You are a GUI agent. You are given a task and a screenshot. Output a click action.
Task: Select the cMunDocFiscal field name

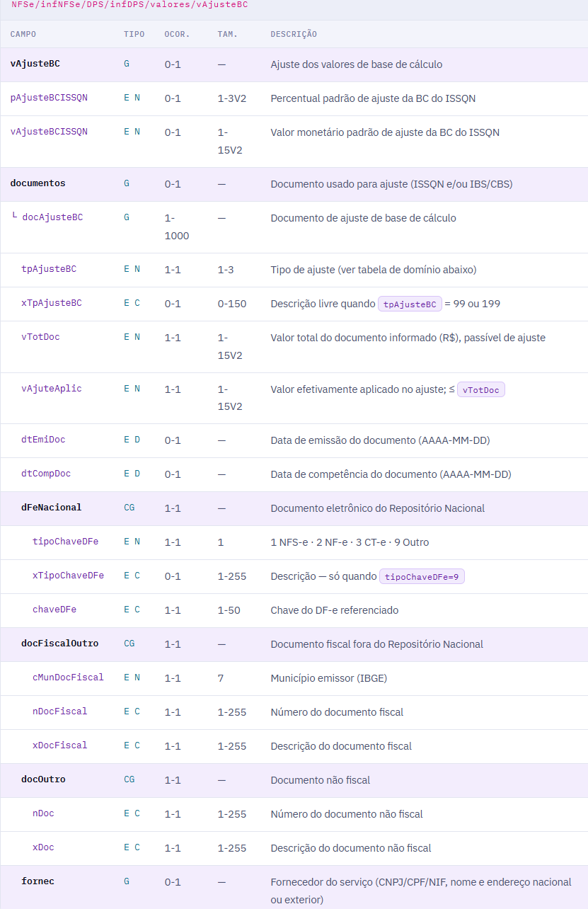[x=68, y=678]
